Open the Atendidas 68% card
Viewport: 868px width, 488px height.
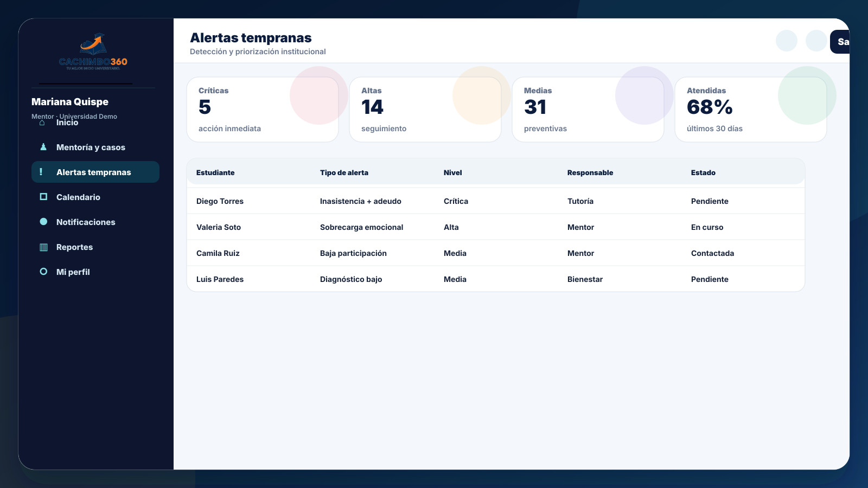[751, 110]
